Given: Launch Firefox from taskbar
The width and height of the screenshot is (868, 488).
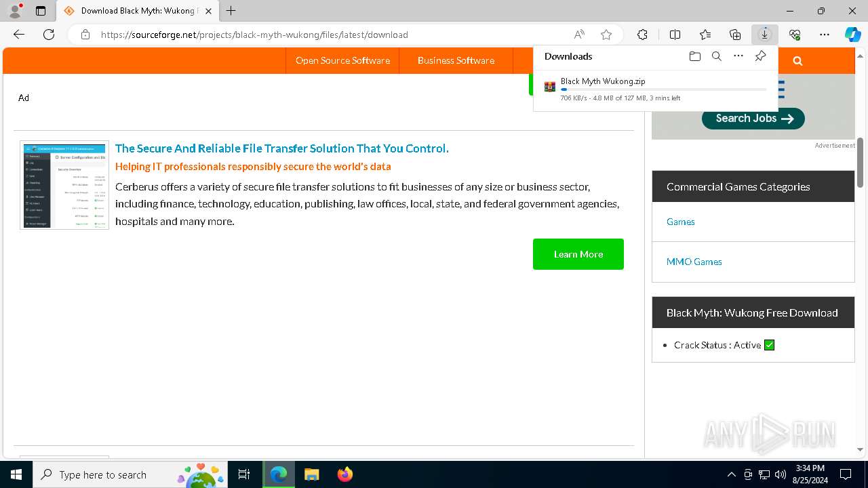Looking at the screenshot, I should tap(344, 474).
